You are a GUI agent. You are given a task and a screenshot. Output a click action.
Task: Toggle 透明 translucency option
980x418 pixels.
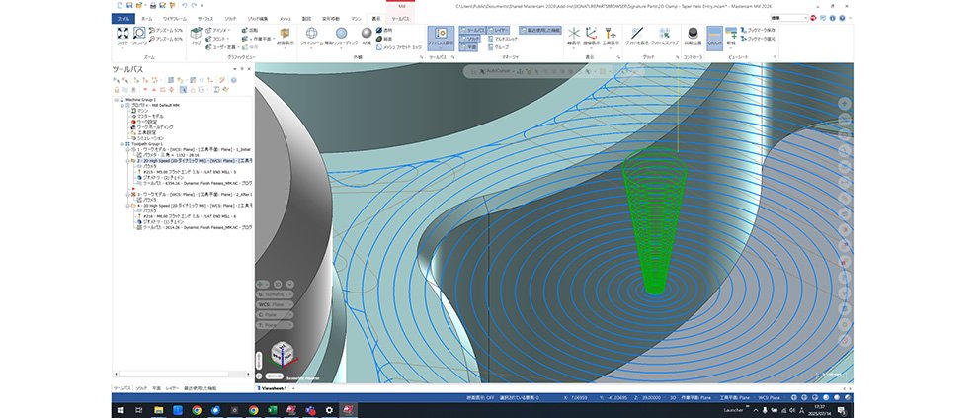coord(384,30)
